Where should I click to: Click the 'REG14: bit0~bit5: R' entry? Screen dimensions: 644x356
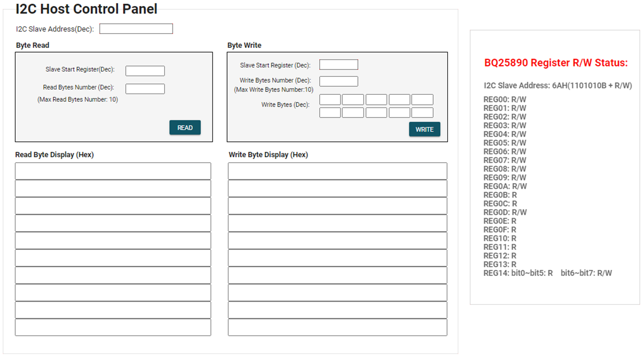pyautogui.click(x=518, y=273)
